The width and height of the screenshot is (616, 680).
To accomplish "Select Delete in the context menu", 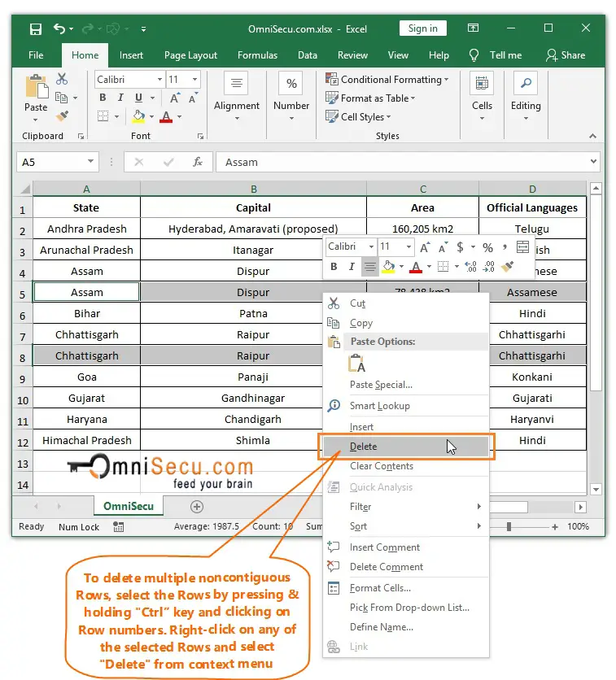I will point(406,447).
